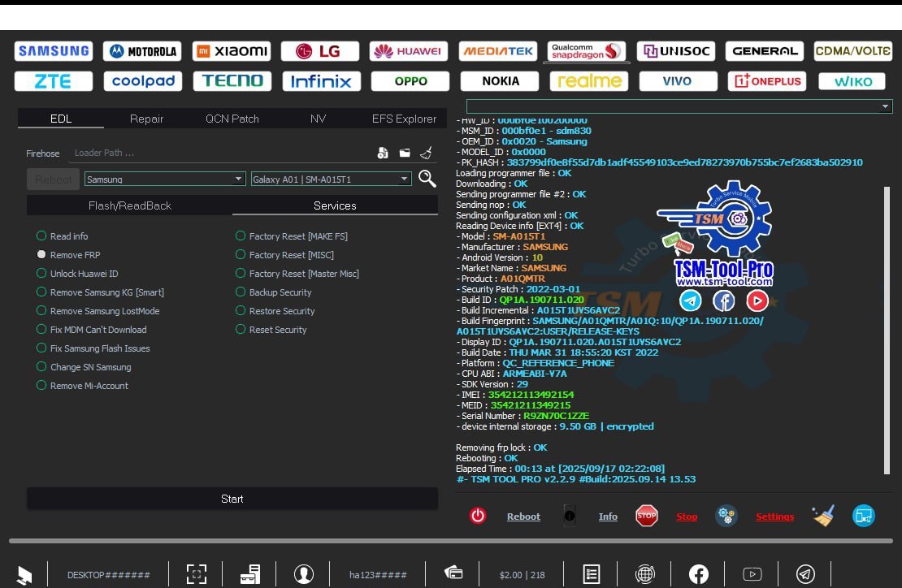902x588 pixels.
Task: Select the Vivo brand logo button
Action: tap(679, 81)
